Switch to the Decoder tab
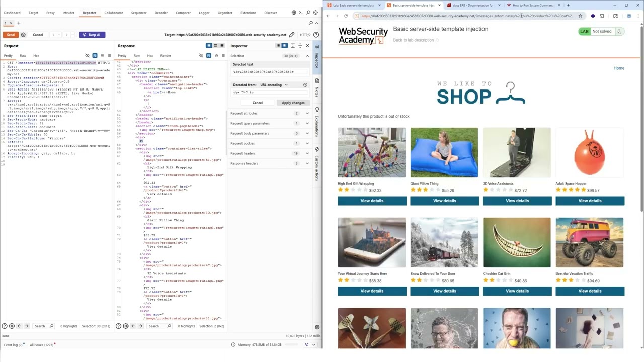 (161, 13)
